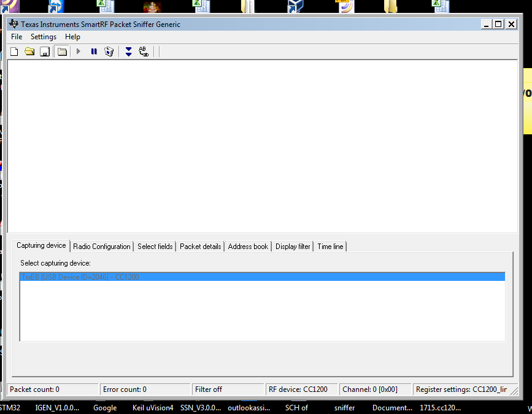The width and height of the screenshot is (532, 414).
Task: Open a capture file using yellow folder icon
Action: click(x=29, y=52)
